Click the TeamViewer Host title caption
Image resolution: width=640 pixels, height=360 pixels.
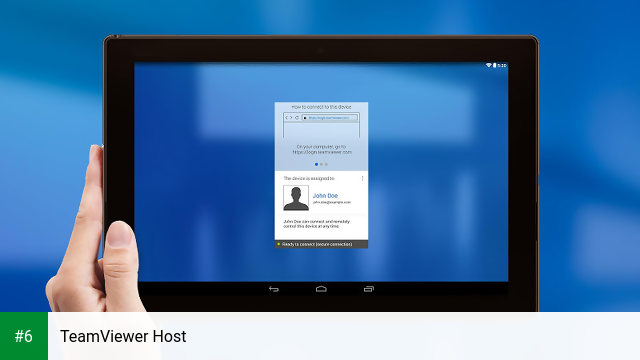(123, 336)
